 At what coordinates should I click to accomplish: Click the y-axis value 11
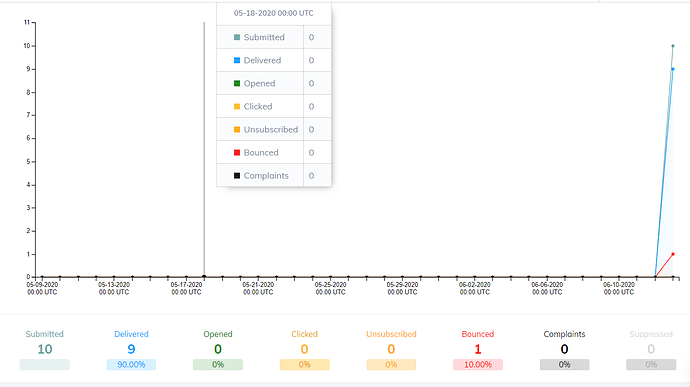tap(27, 22)
